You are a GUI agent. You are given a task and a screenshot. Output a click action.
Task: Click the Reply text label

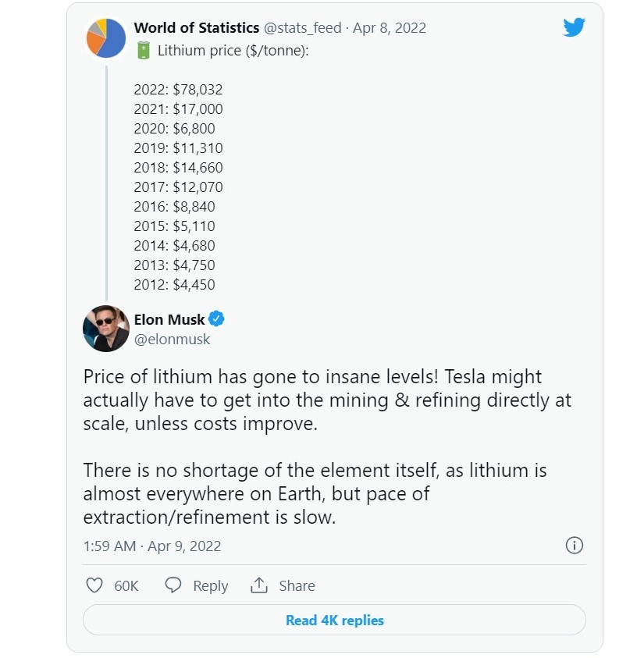(211, 586)
